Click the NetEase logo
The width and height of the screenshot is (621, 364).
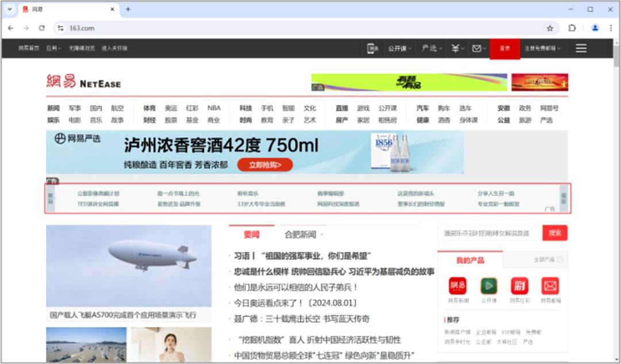pyautogui.click(x=83, y=82)
